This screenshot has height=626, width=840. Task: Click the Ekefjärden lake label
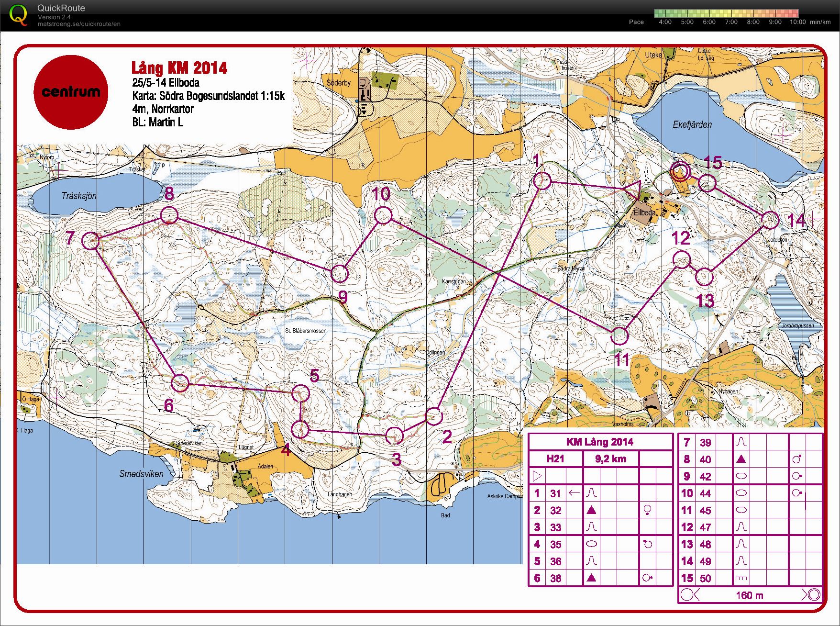[x=692, y=124]
